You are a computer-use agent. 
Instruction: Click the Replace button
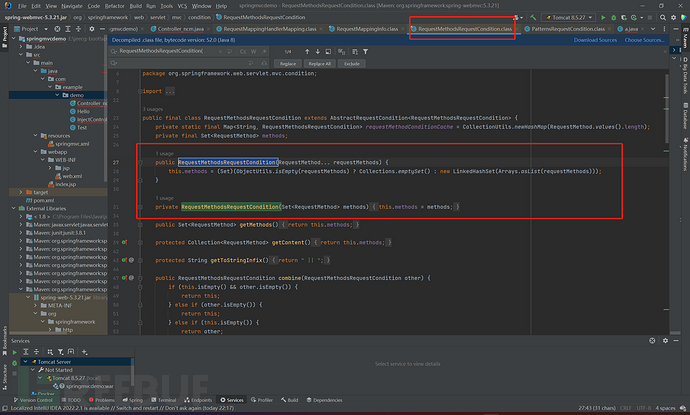point(288,64)
